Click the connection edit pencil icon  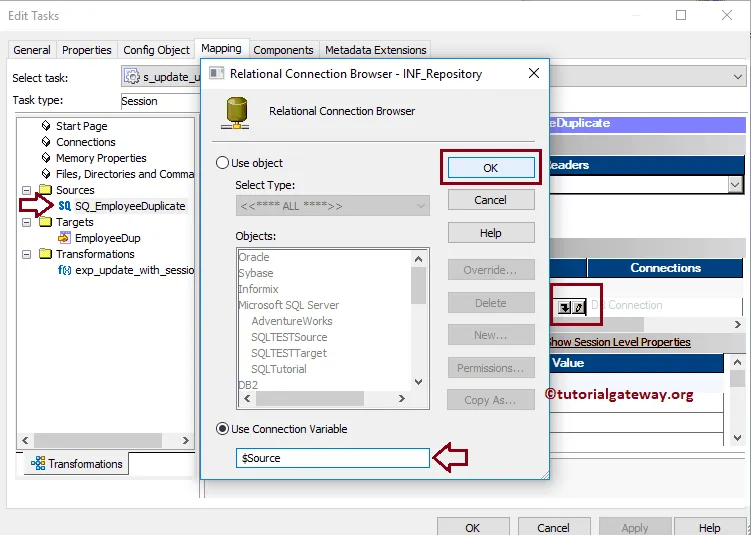tap(579, 307)
